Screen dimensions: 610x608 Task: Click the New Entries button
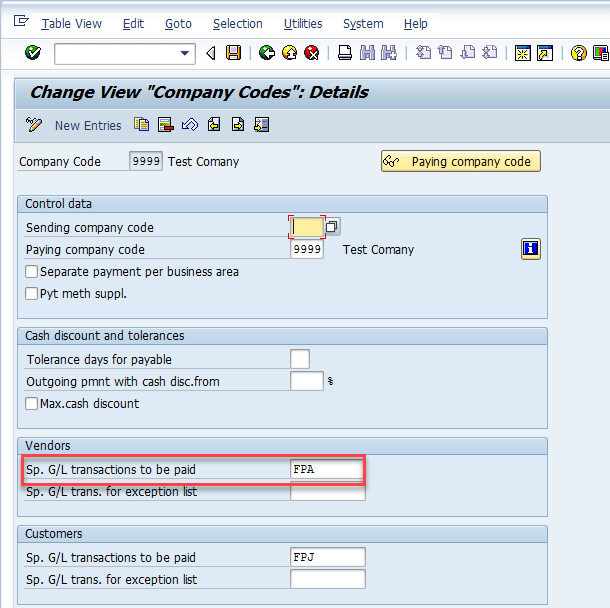[x=88, y=126]
